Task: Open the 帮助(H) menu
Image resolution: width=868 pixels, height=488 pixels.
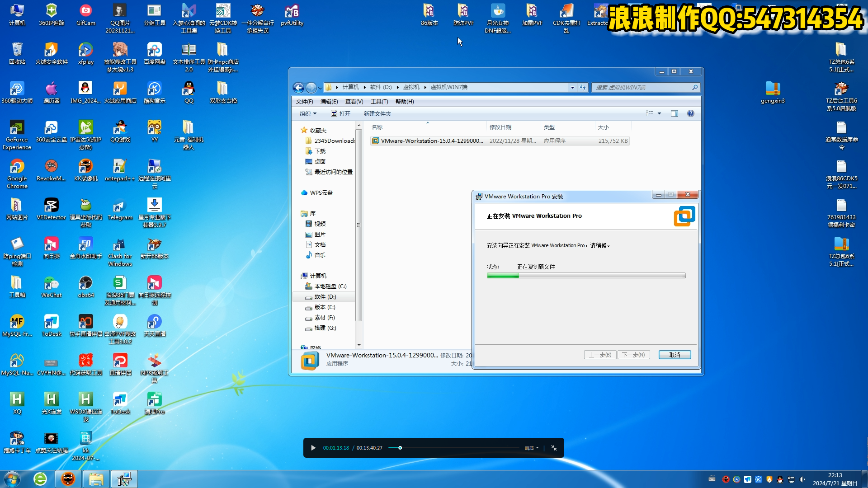Action: 405,102
